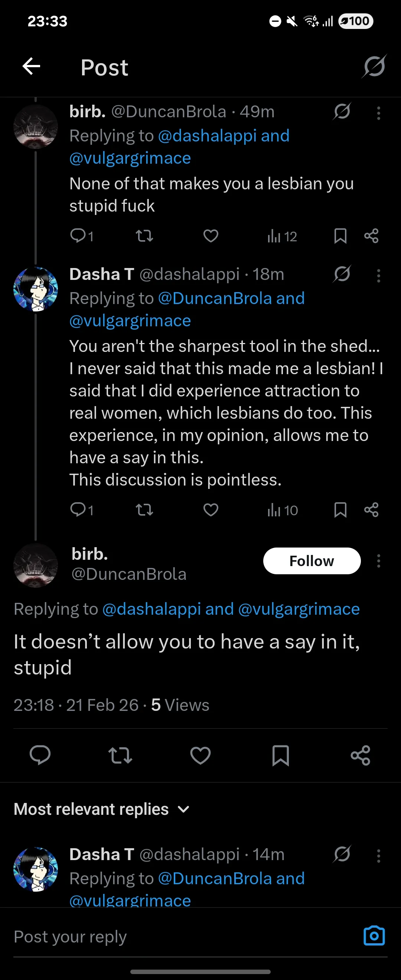Reply to the main birb. post
401x980 pixels.
40,755
